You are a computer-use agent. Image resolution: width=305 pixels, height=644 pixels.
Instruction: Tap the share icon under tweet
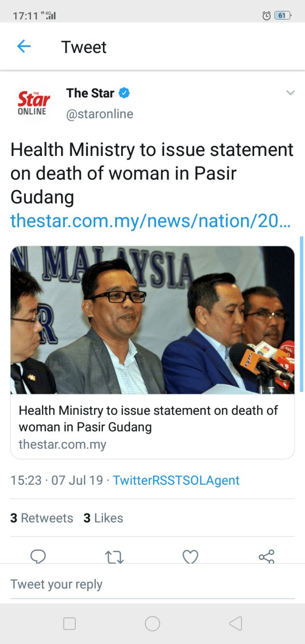(266, 556)
